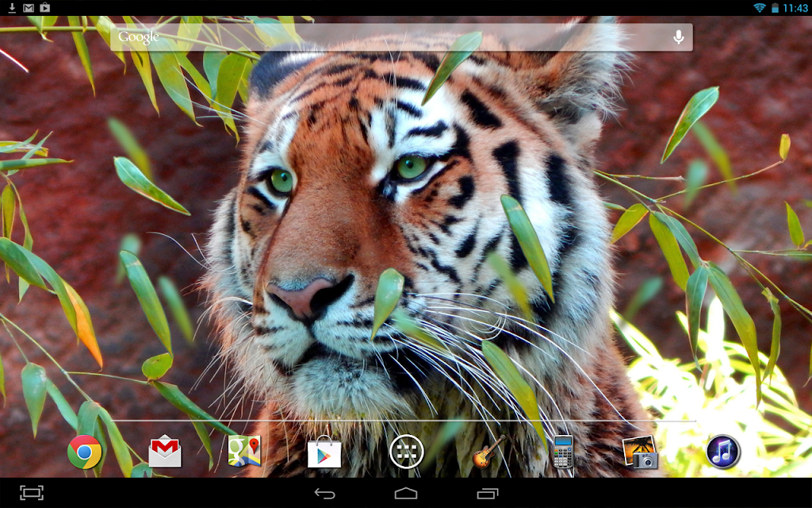
Task: Tap the Google search bar
Action: pos(401,37)
